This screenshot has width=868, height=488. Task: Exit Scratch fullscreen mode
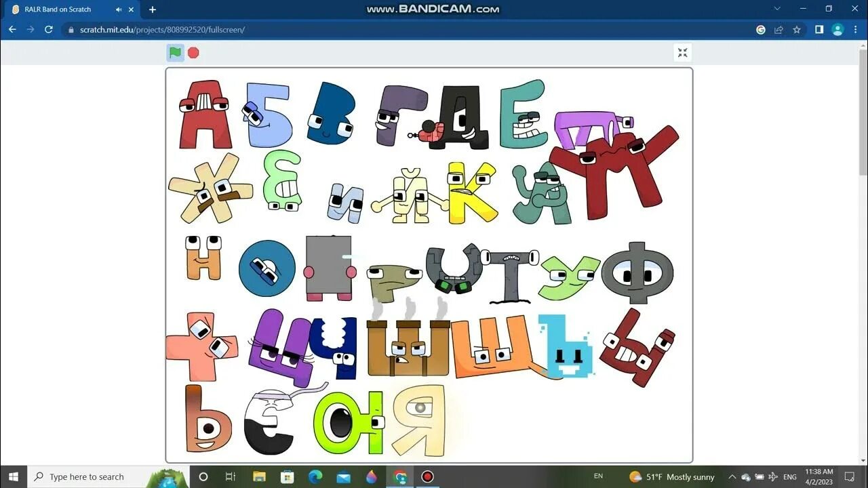(682, 53)
